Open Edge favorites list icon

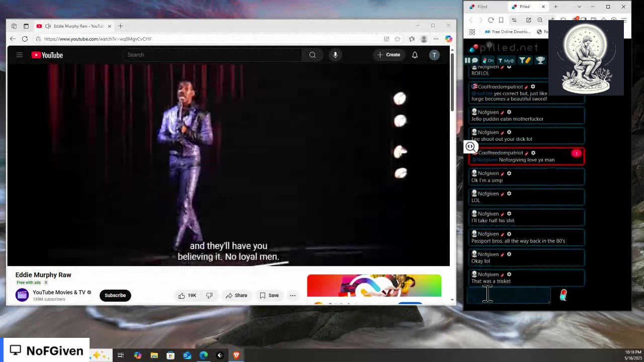coord(412,39)
